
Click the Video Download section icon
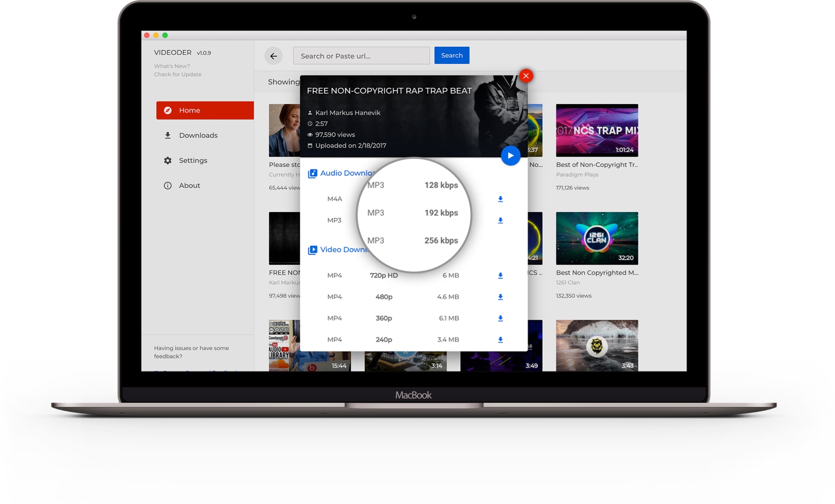pos(312,250)
